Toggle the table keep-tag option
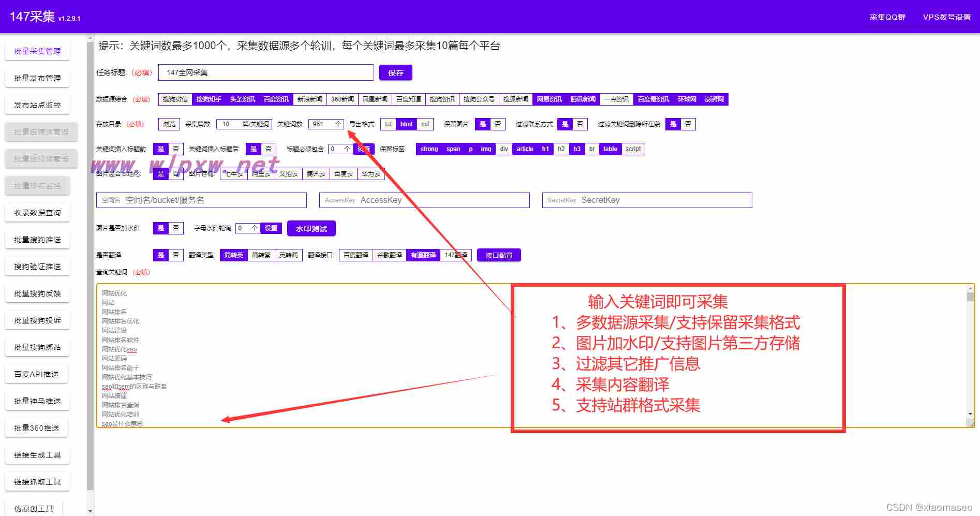The width and height of the screenshot is (980, 516). pos(611,149)
